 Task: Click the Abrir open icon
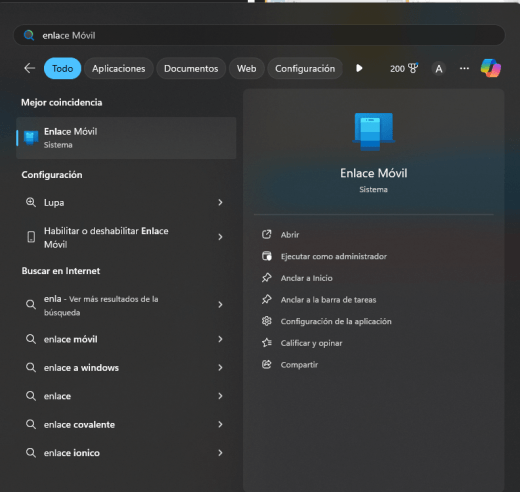click(x=267, y=235)
